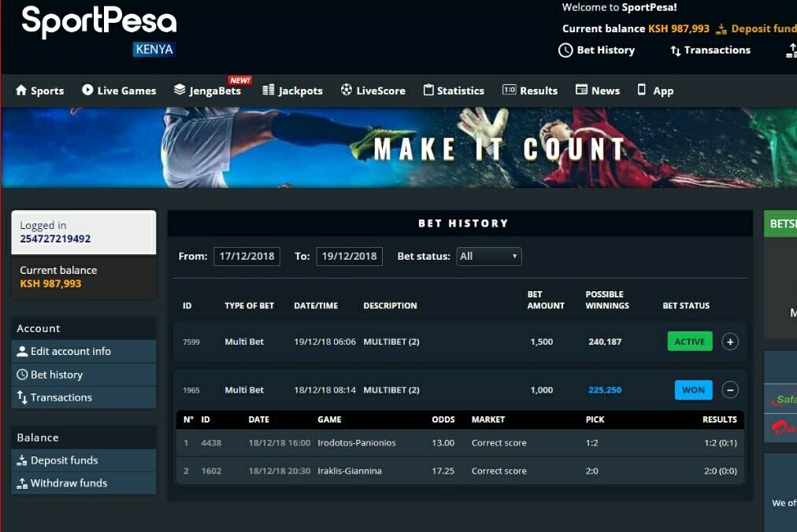Image resolution: width=797 pixels, height=532 pixels.
Task: Click the scoreboard Results icon
Action: tap(509, 90)
